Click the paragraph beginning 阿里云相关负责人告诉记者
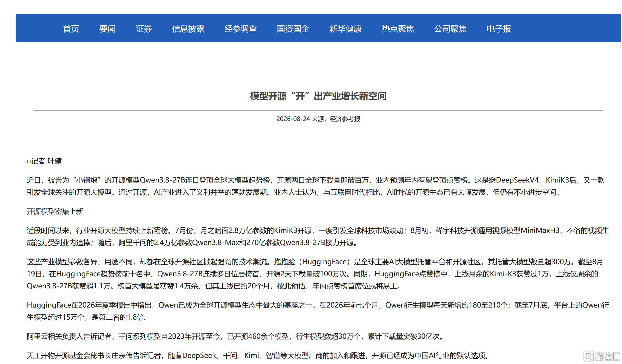 (235, 336)
